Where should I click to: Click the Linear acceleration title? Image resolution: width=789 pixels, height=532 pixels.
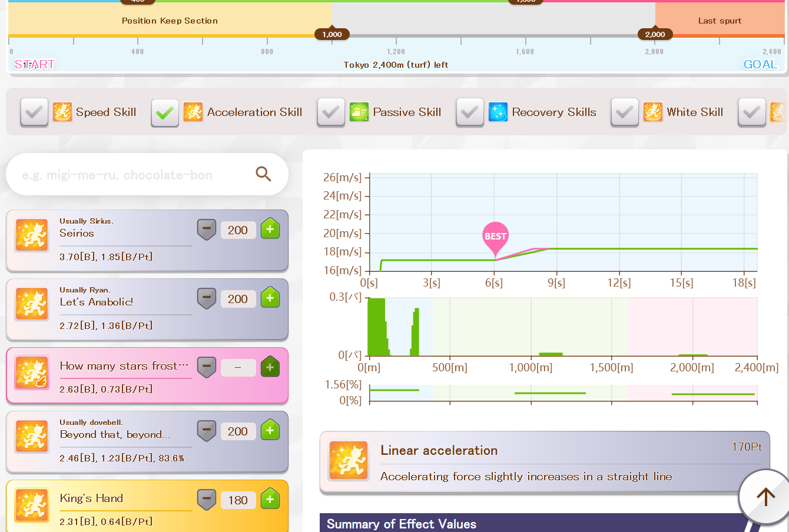pyautogui.click(x=439, y=451)
